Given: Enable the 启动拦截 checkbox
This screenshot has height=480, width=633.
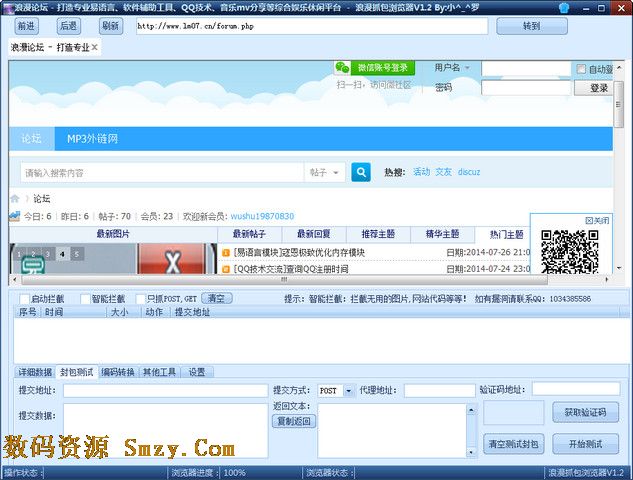Looking at the screenshot, I should click(x=25, y=299).
